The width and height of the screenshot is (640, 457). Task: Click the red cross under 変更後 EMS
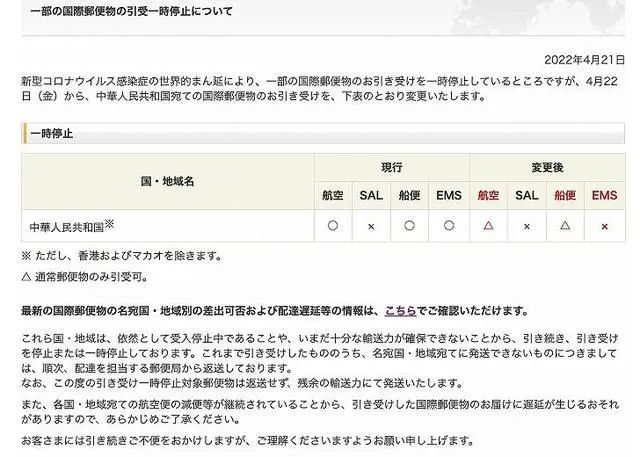tap(604, 227)
